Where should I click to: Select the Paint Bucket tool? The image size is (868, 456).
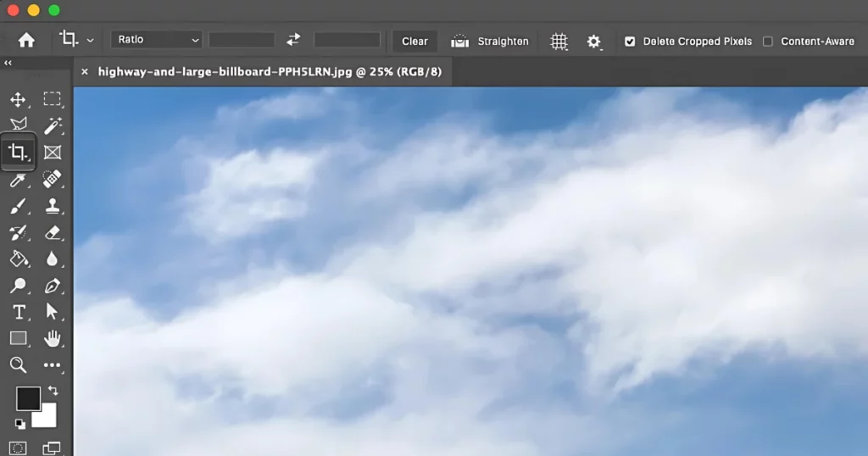(x=19, y=259)
